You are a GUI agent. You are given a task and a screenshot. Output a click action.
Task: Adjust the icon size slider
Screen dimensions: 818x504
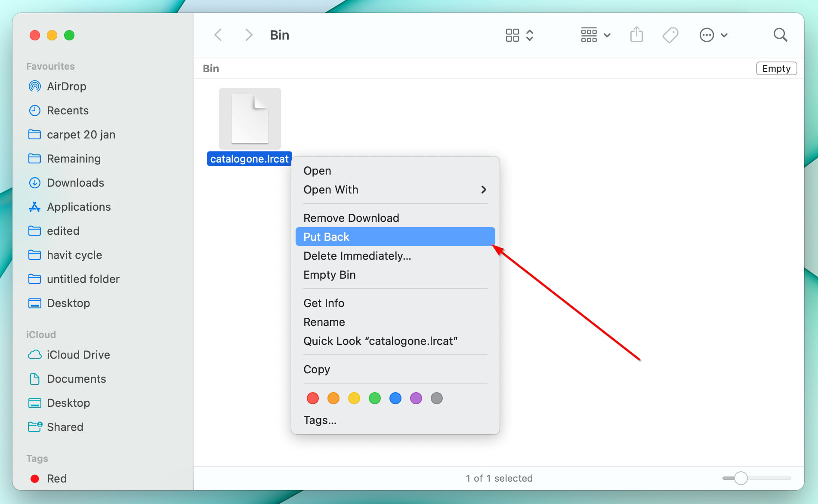pyautogui.click(x=741, y=478)
